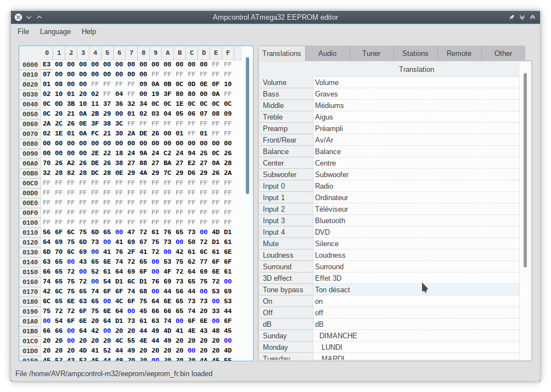551x392 pixels.
Task: Click hex column header F
Action: (x=228, y=53)
